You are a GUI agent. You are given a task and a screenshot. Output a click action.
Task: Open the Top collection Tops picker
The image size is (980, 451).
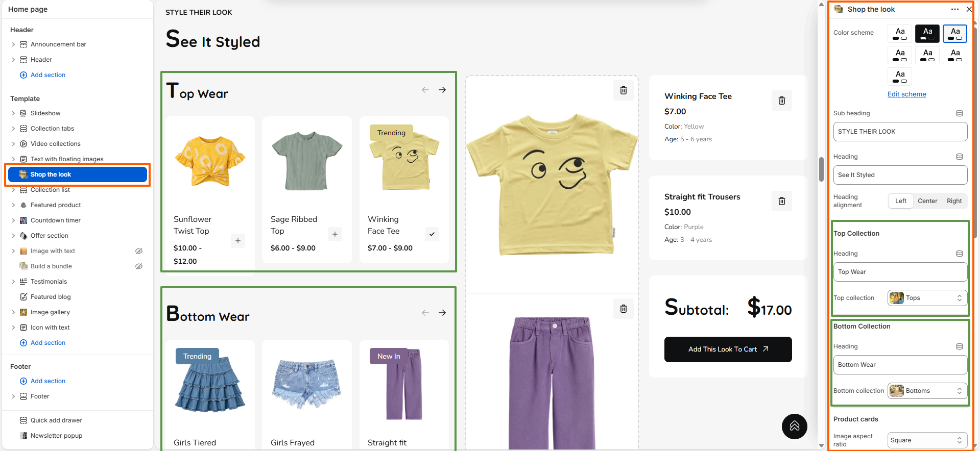[x=927, y=298]
